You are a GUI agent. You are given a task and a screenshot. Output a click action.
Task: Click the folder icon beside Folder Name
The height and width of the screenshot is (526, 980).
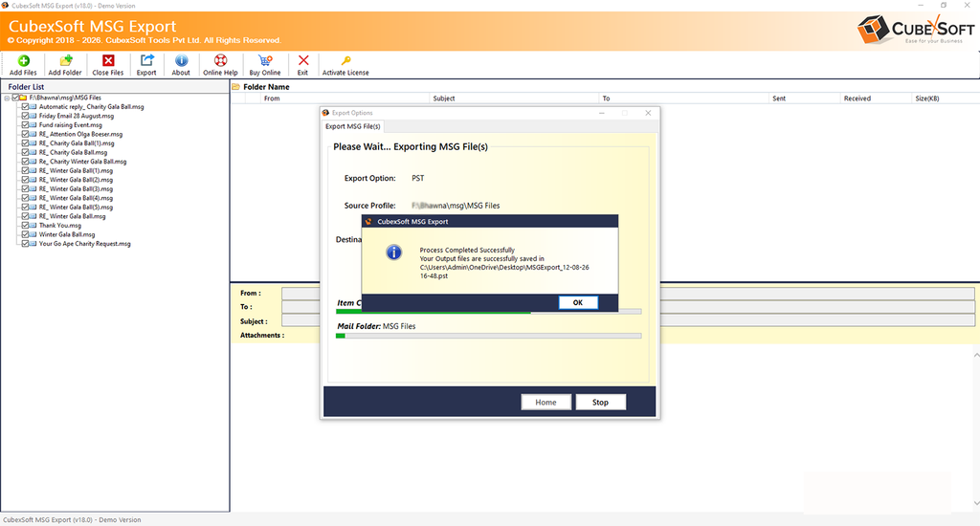click(x=236, y=87)
